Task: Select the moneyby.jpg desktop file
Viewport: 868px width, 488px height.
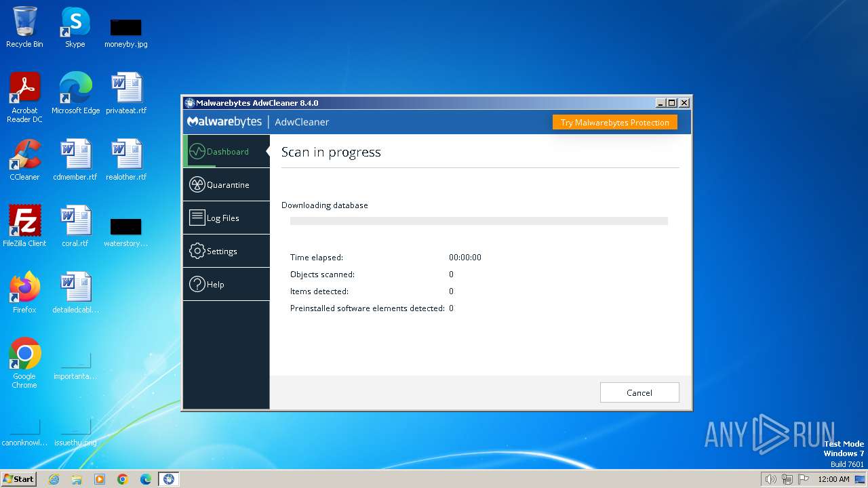Action: click(x=125, y=33)
